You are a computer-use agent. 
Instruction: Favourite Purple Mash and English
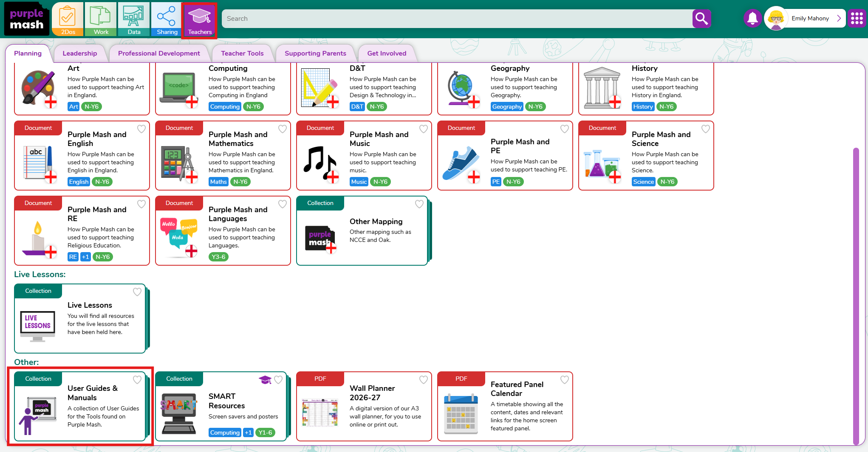coord(141,129)
